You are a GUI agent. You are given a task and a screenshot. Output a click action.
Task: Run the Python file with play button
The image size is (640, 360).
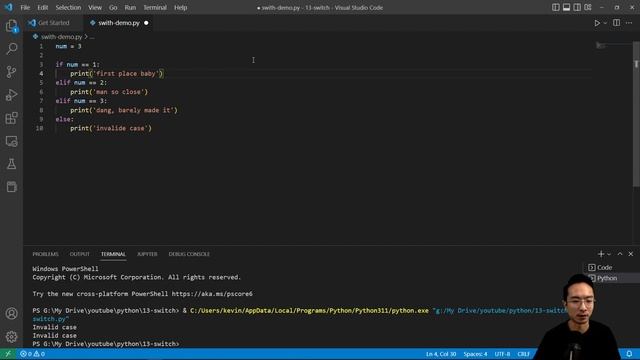click(x=597, y=23)
